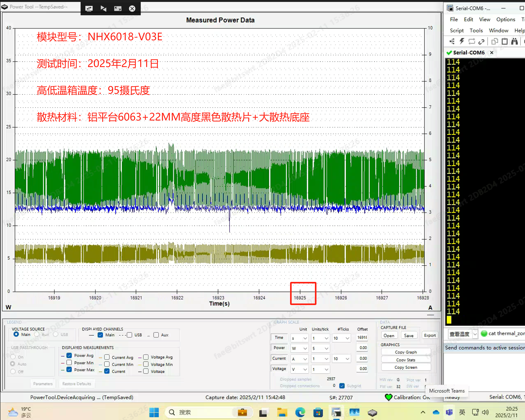Click the swap arrows icon in floating bar
525x420 pixels.
click(x=89, y=9)
